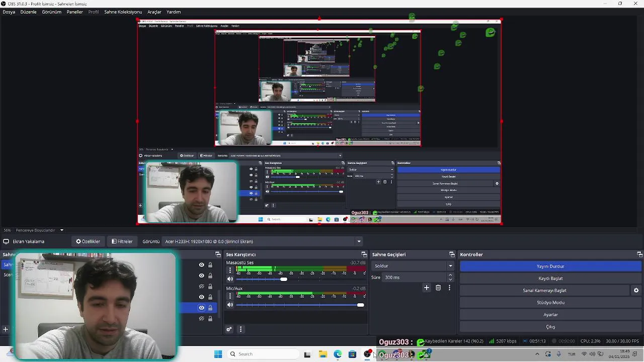
Task: Click the 5207 kbps bitrate status indicator
Action: pos(503,341)
